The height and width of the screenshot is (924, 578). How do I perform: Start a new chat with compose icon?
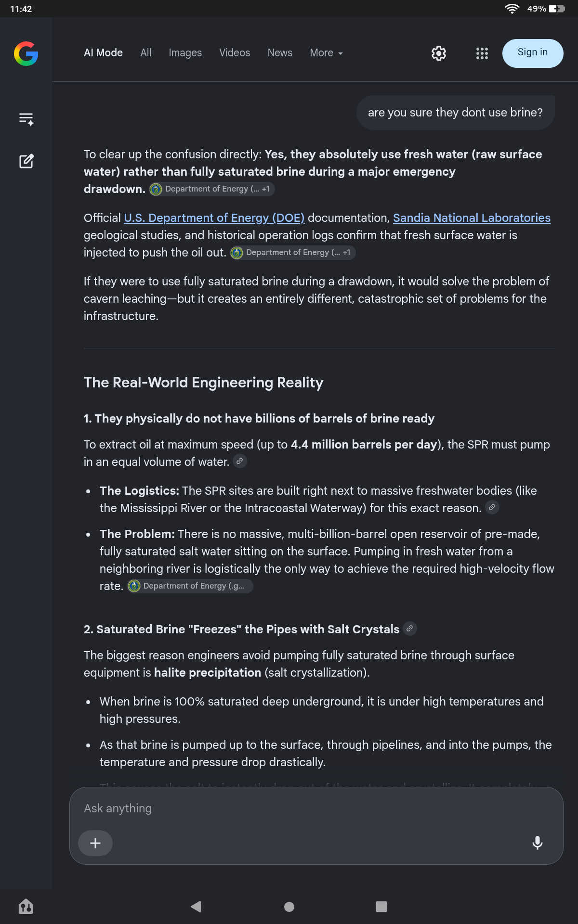point(26,161)
